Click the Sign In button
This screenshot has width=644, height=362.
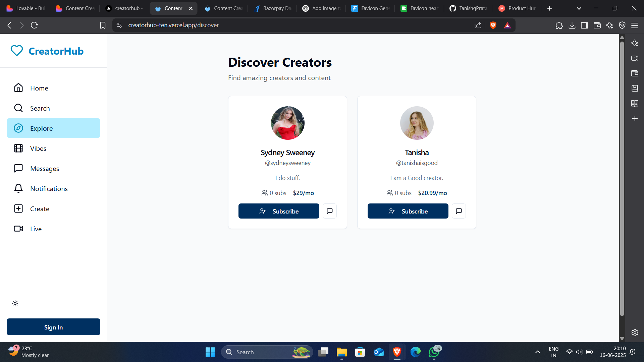point(53,327)
